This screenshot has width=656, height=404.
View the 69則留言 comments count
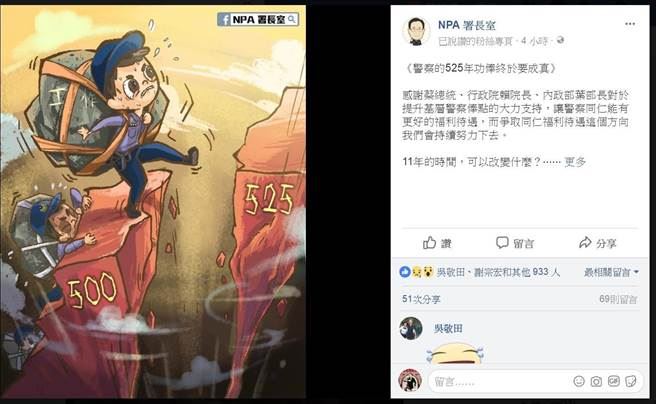click(x=618, y=299)
